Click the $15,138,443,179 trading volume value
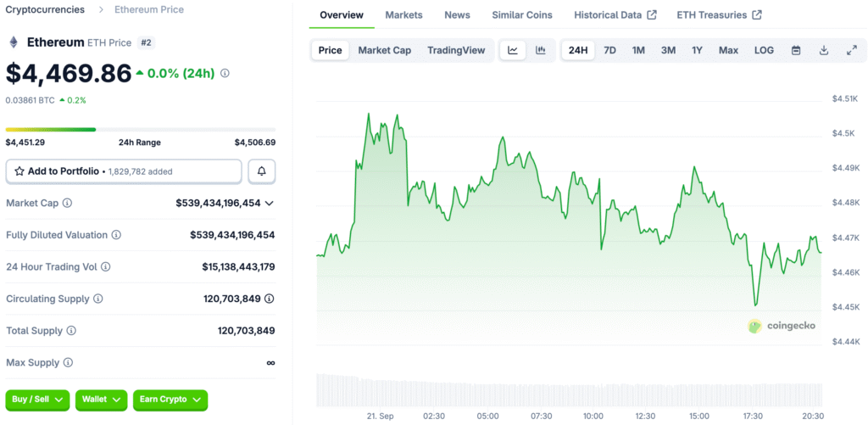 point(238,267)
